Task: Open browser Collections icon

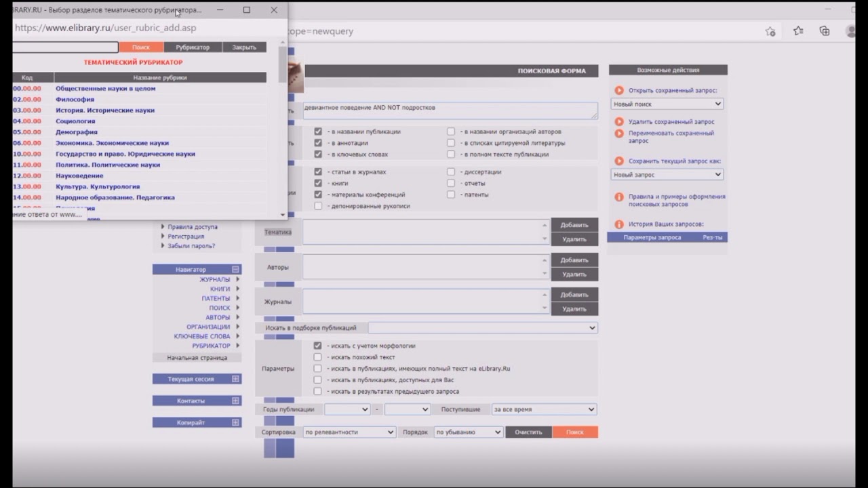Action: click(825, 31)
